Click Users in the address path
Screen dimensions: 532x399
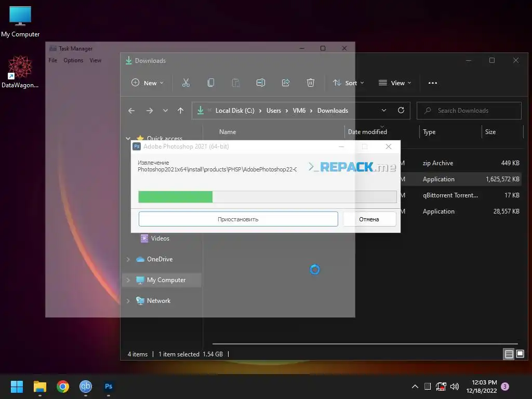click(x=274, y=111)
